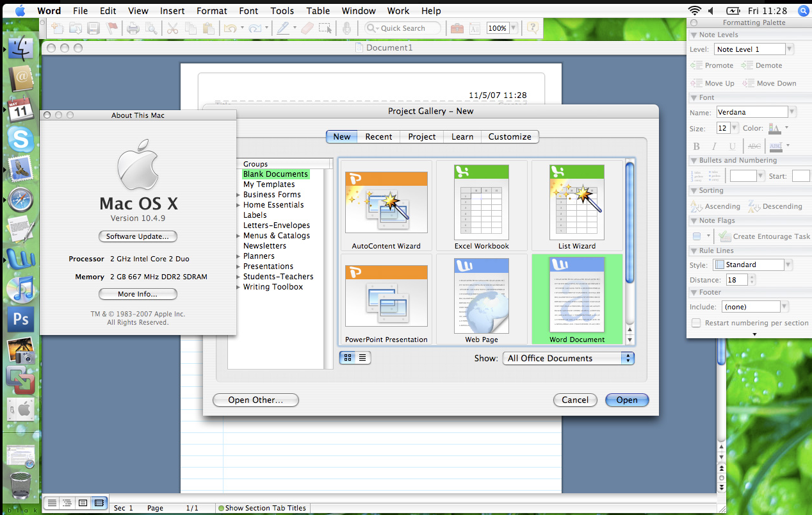Select notebook layout view button in status bar
The image size is (812, 515).
click(x=99, y=503)
